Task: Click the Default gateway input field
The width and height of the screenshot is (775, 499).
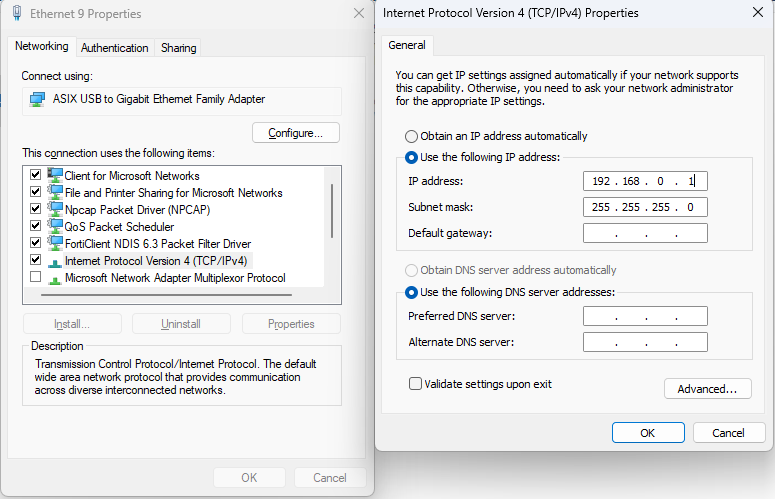Action: [645, 233]
